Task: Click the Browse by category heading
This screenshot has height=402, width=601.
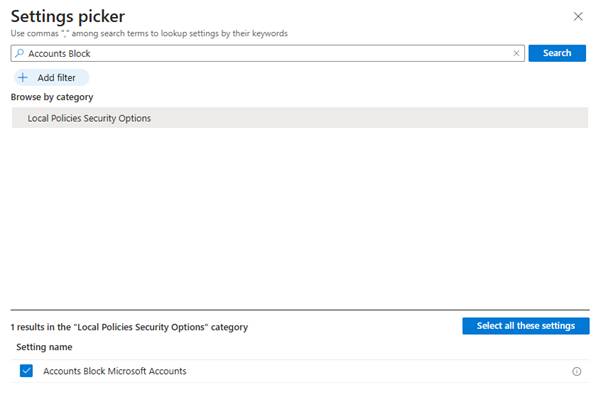Action: 51,97
